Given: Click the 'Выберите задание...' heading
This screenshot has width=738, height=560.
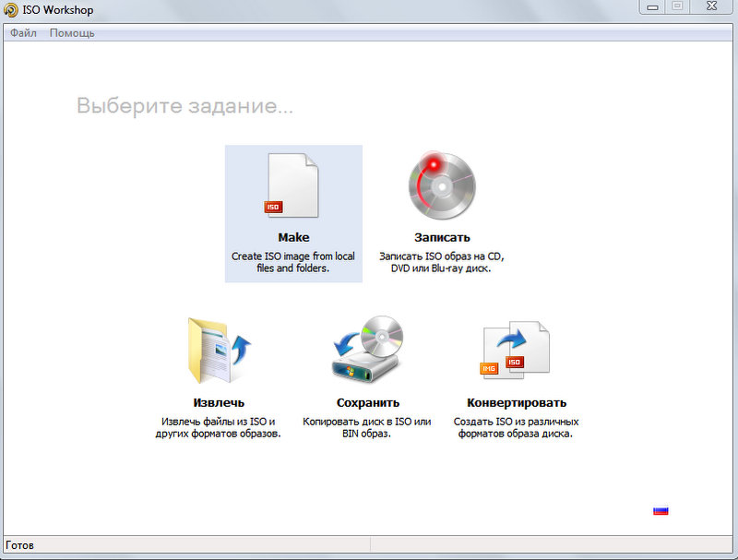Looking at the screenshot, I should 184,105.
